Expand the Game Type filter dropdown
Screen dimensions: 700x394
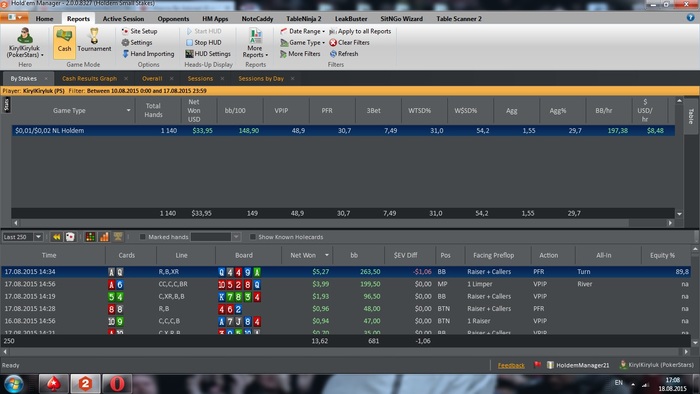pyautogui.click(x=302, y=42)
